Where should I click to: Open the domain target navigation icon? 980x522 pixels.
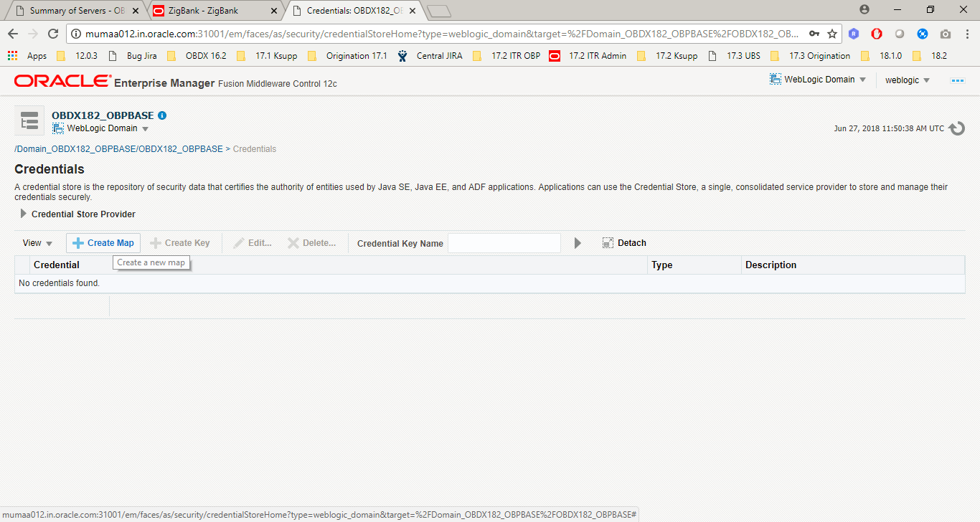click(29, 121)
